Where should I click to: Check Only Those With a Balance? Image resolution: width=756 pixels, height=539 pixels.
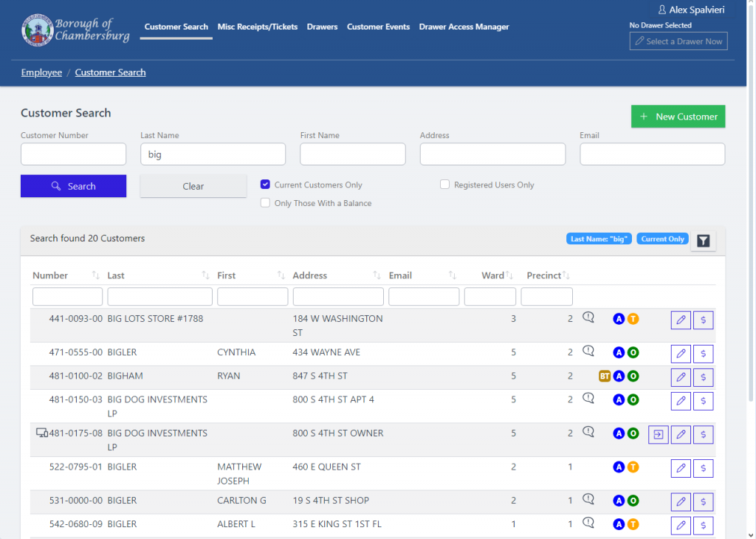click(x=265, y=202)
